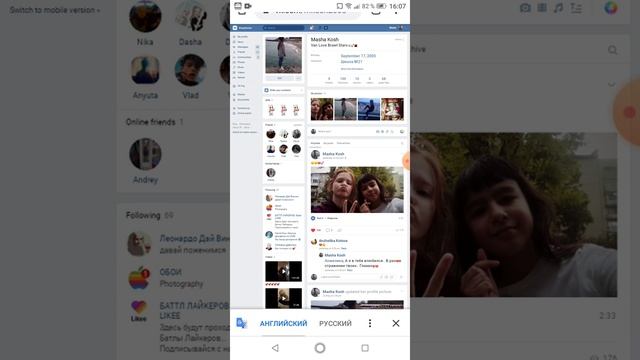The width and height of the screenshot is (640, 360).
Task: Tap the Wi-Fi icon in status bar
Action: [349, 6]
